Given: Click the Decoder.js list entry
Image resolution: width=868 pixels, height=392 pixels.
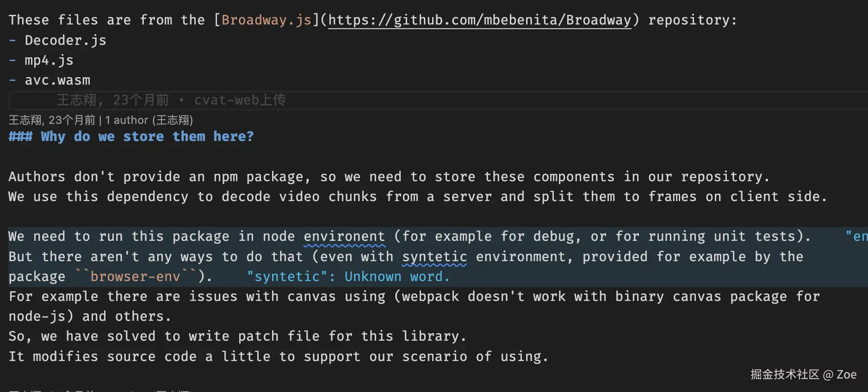Looking at the screenshot, I should pos(65,40).
